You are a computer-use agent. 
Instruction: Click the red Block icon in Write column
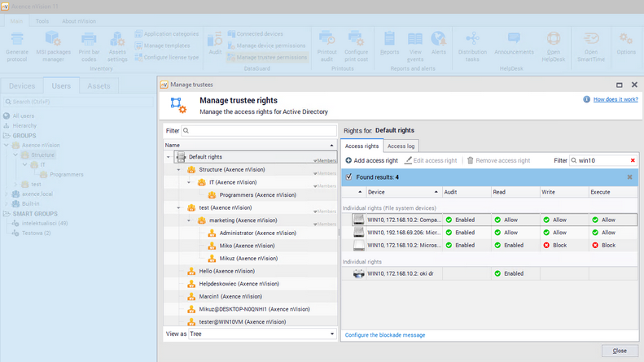[546, 245]
